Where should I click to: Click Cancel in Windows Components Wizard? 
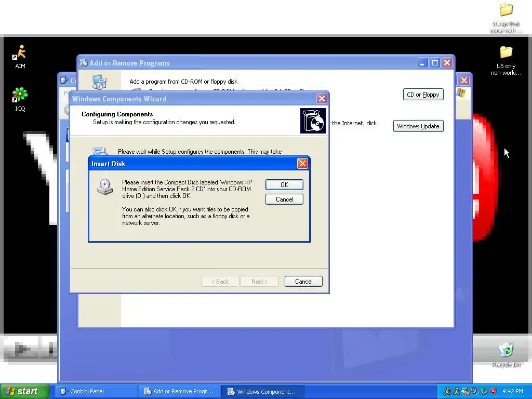click(303, 281)
